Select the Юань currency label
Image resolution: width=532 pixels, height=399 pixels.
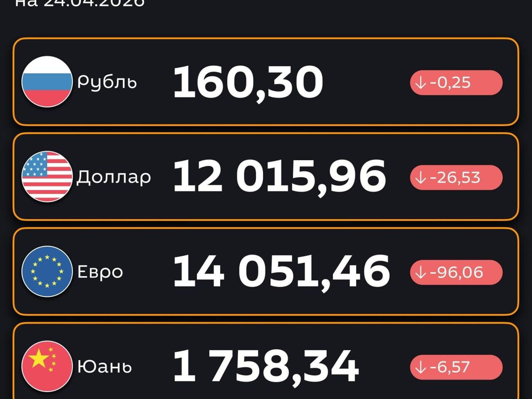(x=104, y=367)
